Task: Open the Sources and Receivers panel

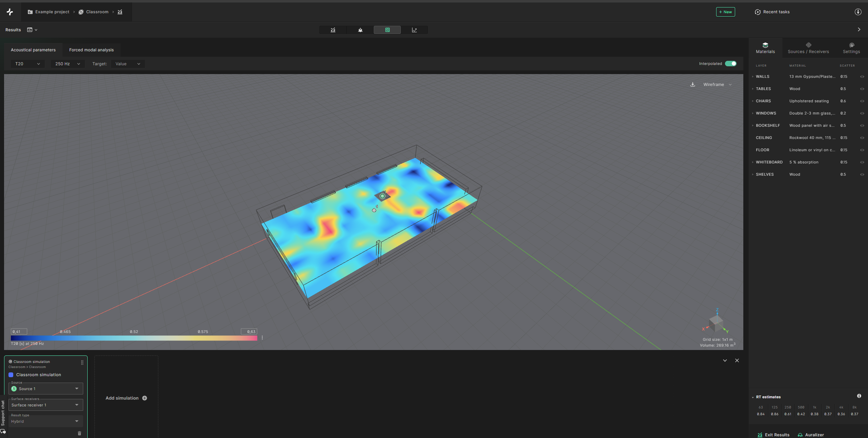Action: 808,48
